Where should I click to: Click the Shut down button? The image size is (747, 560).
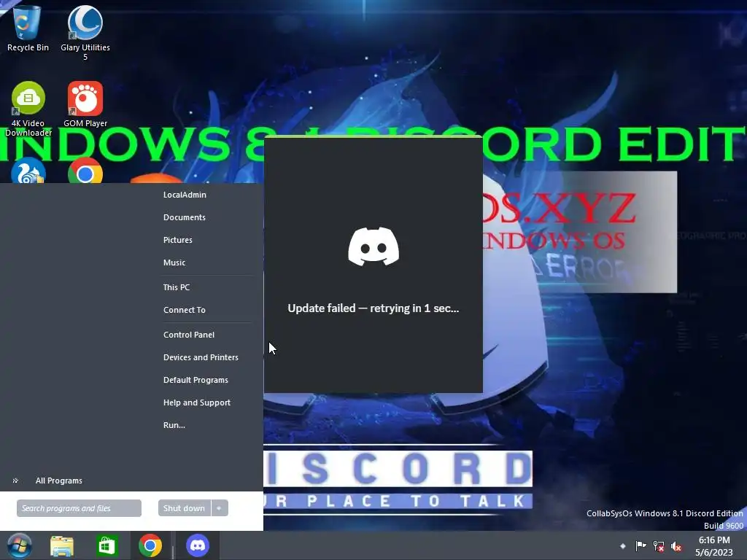click(x=185, y=508)
